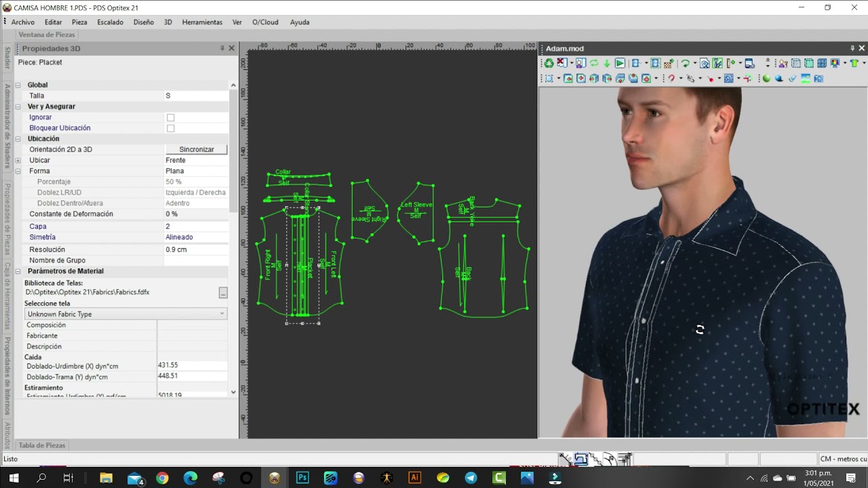The height and width of the screenshot is (488, 868).
Task: Toggle the Ignorar checkbox
Action: 170,117
